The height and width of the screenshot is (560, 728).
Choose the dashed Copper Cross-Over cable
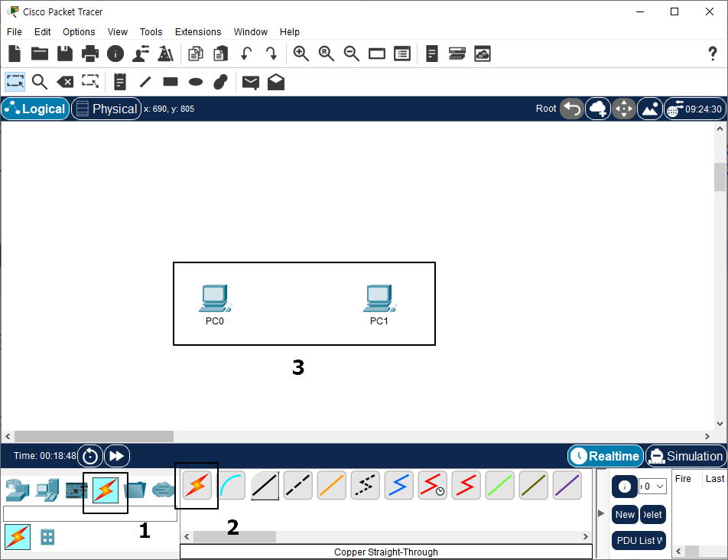(298, 486)
